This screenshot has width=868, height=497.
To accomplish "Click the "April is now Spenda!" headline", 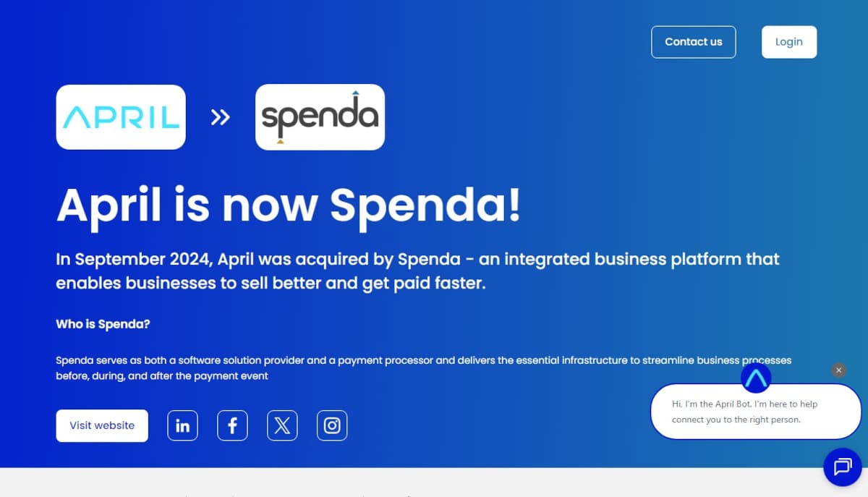I will point(289,205).
